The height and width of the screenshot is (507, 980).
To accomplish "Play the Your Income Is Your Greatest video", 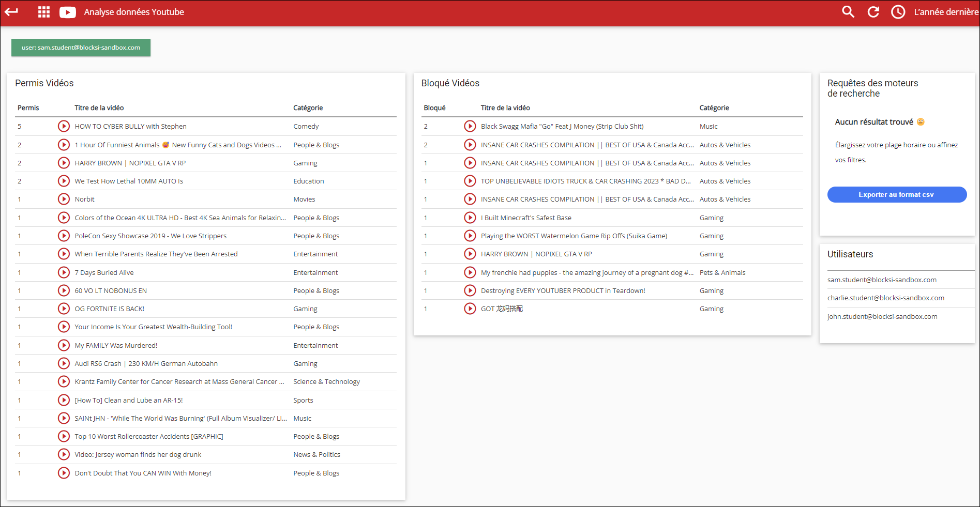I will click(64, 327).
